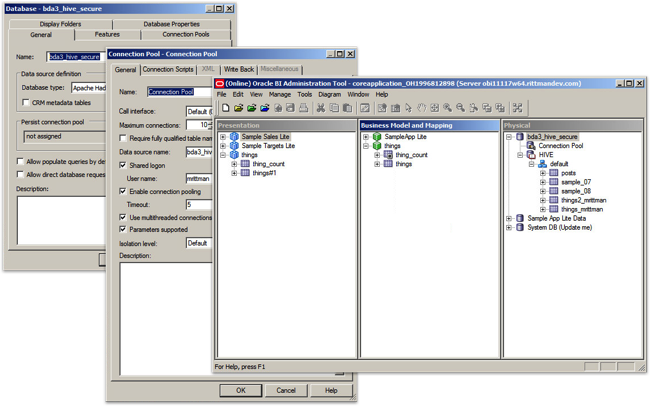Click the User name input field

(199, 178)
